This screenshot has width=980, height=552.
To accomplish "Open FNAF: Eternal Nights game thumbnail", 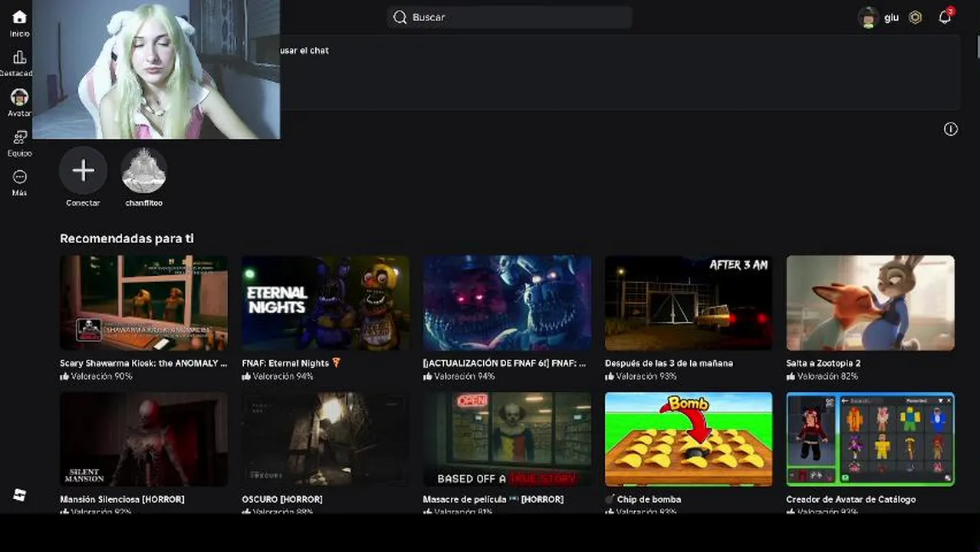I will 325,303.
